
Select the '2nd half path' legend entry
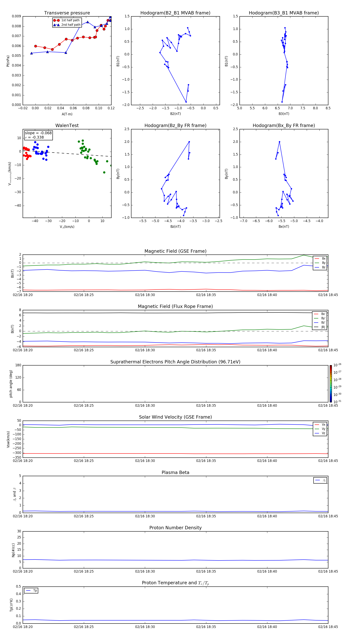67,25
